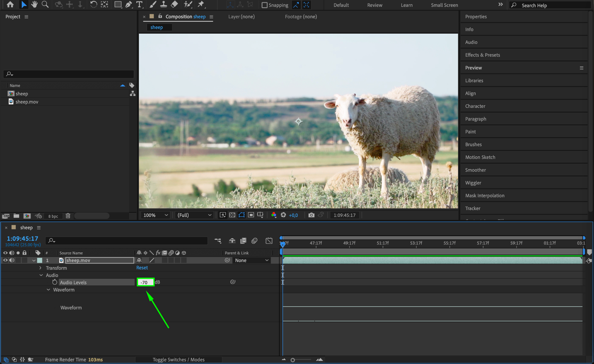The width and height of the screenshot is (594, 364).
Task: Open the Effects & Presets panel
Action: (482, 55)
